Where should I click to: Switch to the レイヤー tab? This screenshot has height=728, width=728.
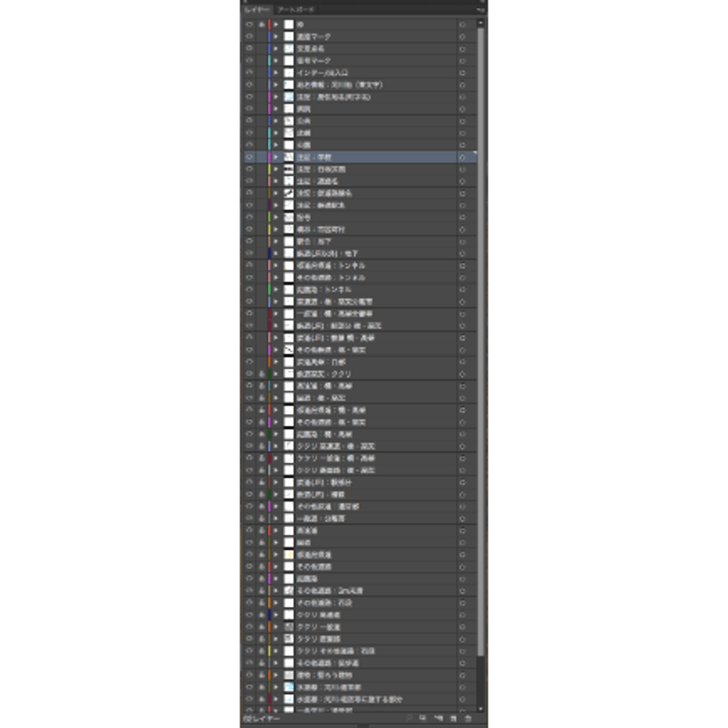tap(256, 9)
